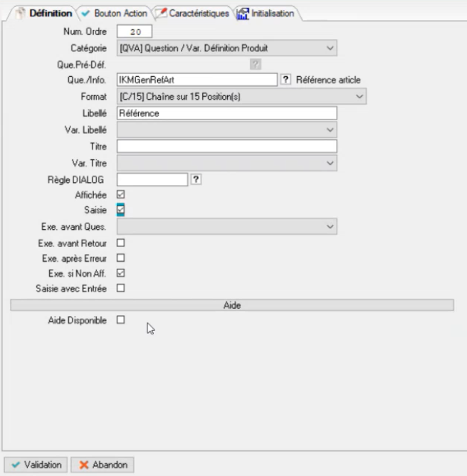Click the Num. Ordre field

tap(135, 31)
